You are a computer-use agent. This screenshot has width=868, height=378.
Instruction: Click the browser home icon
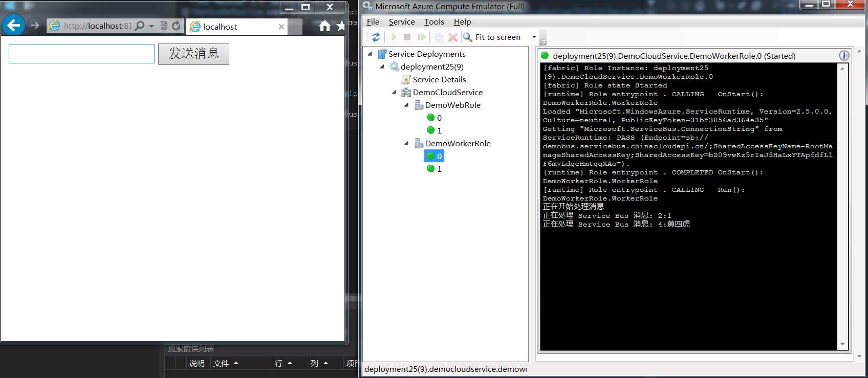point(325,26)
